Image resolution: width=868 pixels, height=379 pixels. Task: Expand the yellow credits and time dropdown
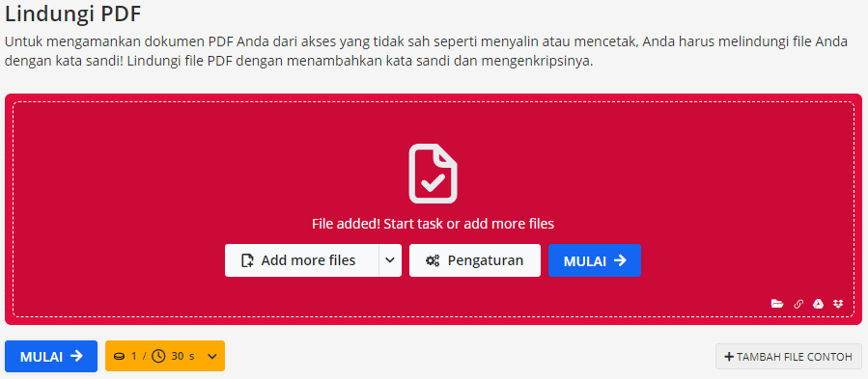coord(165,356)
